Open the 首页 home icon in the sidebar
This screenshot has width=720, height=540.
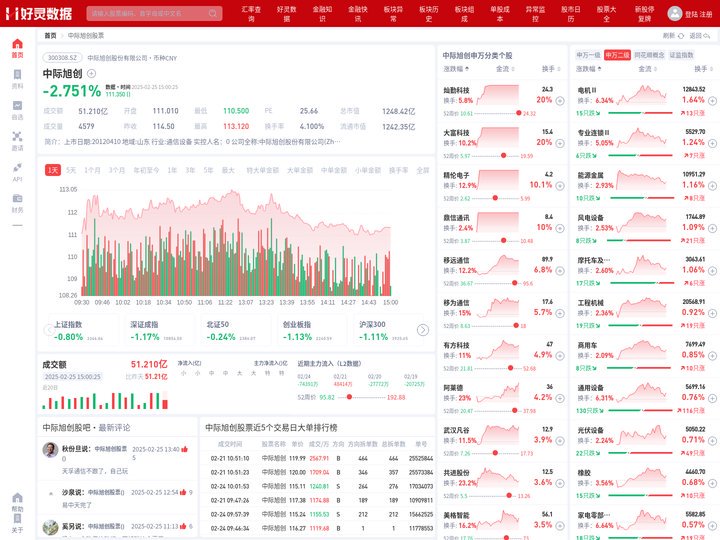17,44
